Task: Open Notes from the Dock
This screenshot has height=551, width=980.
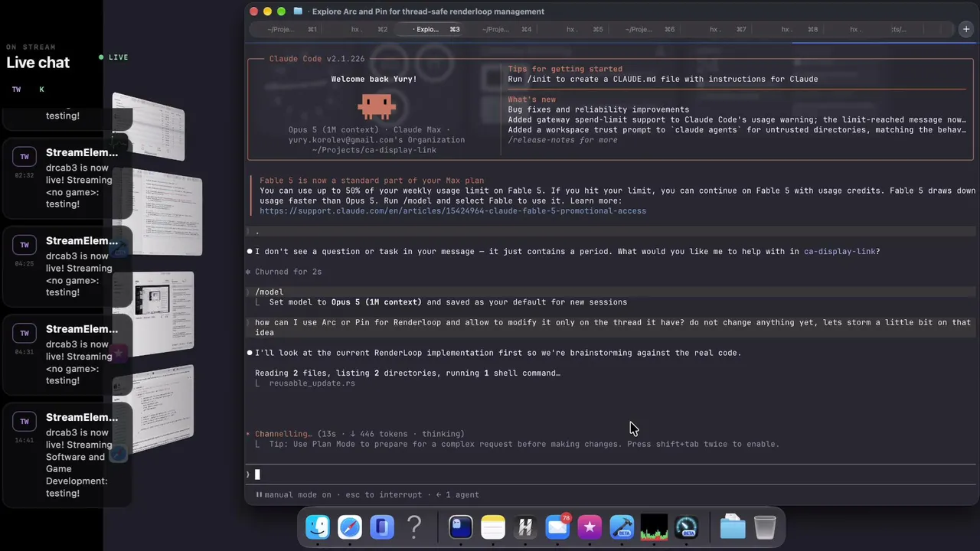Action: (493, 527)
